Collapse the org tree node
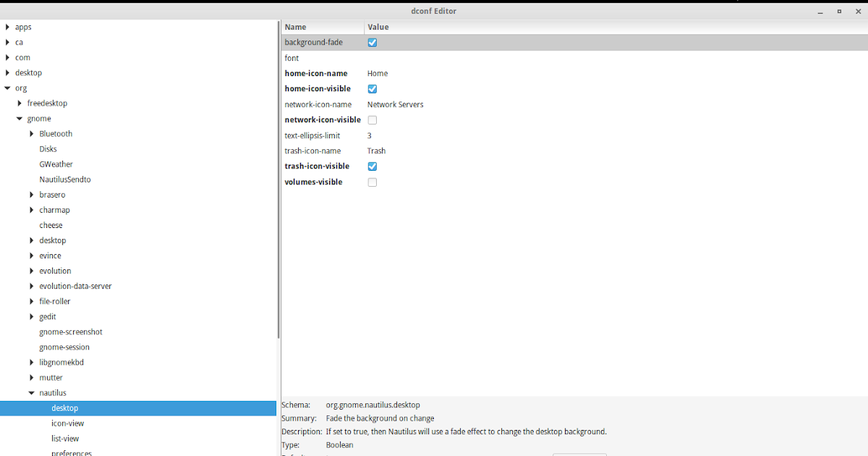Viewport: 868px width, 456px height. point(7,88)
